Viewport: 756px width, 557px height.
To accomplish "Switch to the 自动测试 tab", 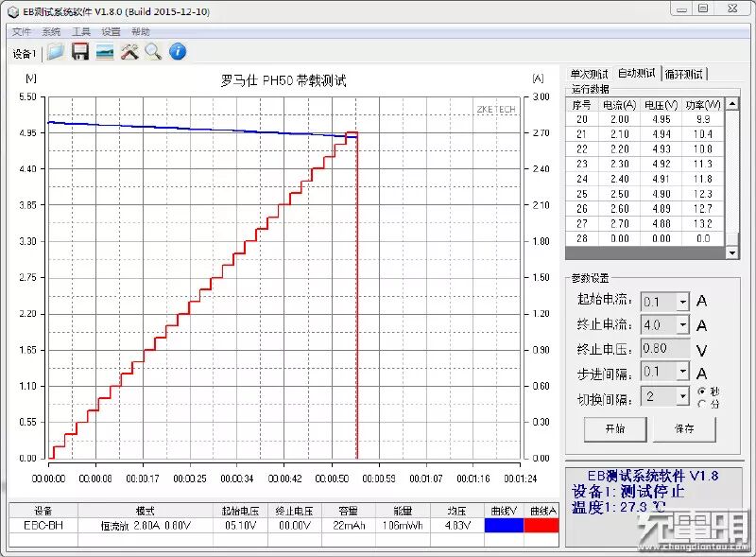I will 636,73.
